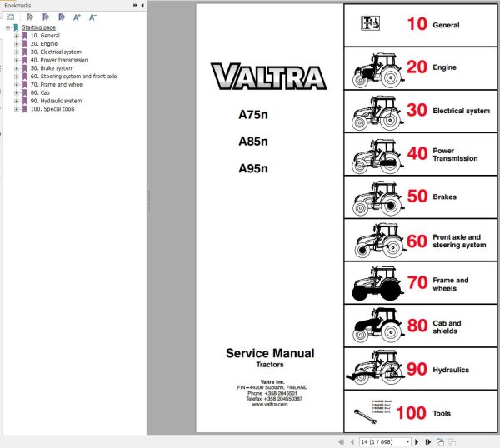Select the 10. General bookmark entry
Viewport: 500px width, 448px height.
point(45,35)
